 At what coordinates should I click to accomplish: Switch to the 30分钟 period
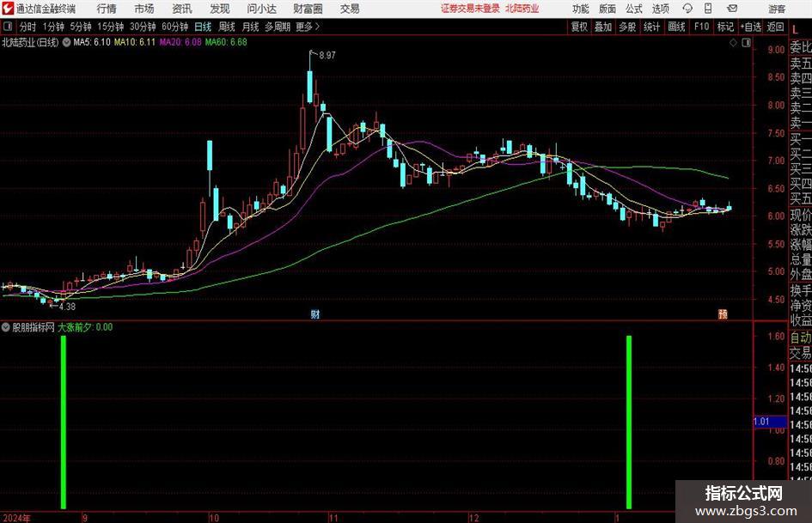coord(143,27)
